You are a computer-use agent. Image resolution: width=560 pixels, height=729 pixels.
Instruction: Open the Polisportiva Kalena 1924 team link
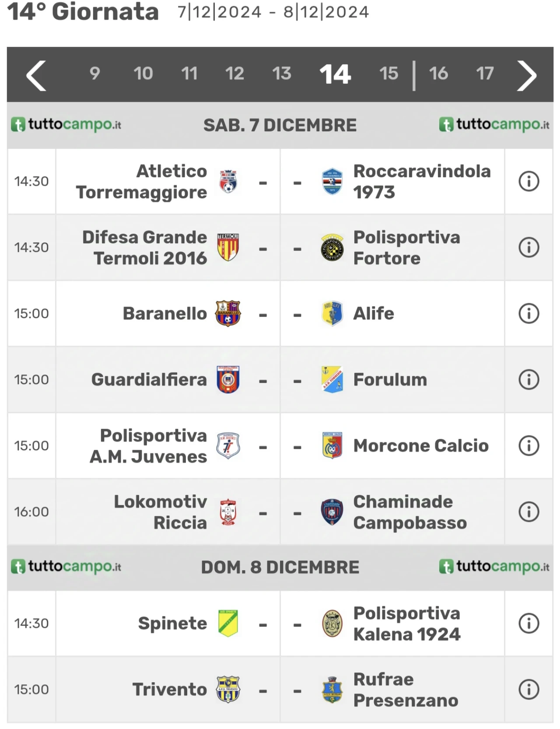coord(406,624)
